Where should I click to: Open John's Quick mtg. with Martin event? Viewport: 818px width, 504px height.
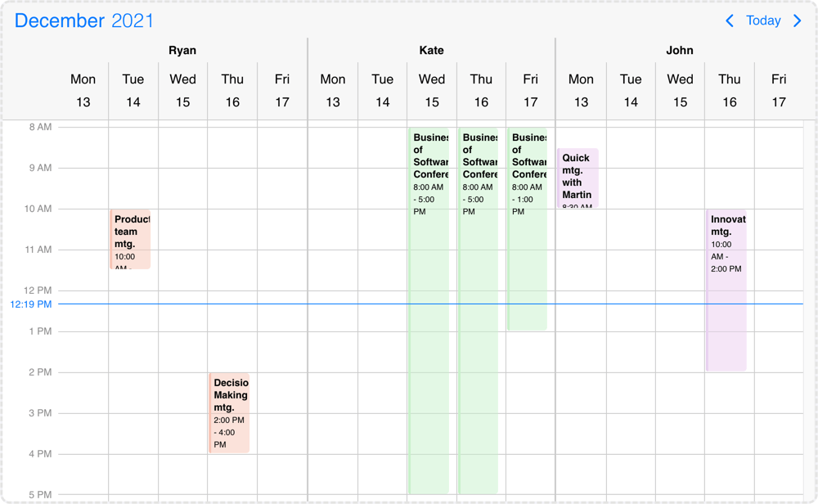578,178
